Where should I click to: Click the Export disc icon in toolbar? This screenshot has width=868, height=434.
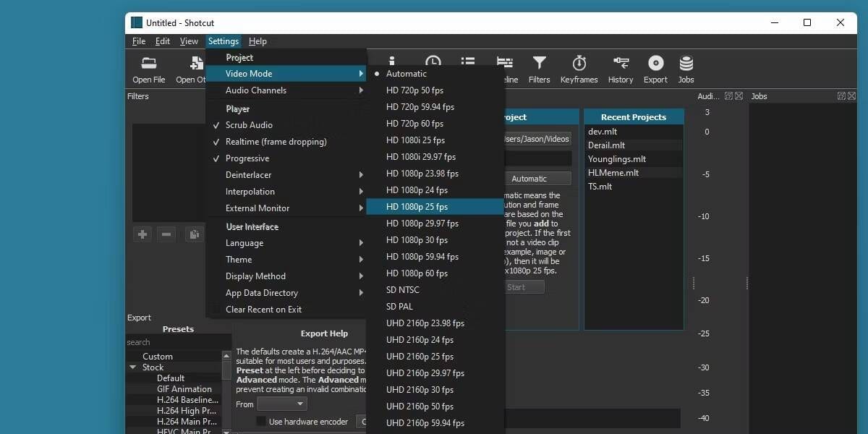655,69
